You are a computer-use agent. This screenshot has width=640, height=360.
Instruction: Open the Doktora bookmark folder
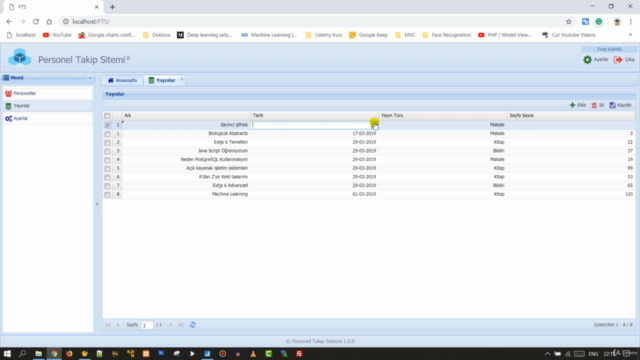pyautogui.click(x=156, y=35)
